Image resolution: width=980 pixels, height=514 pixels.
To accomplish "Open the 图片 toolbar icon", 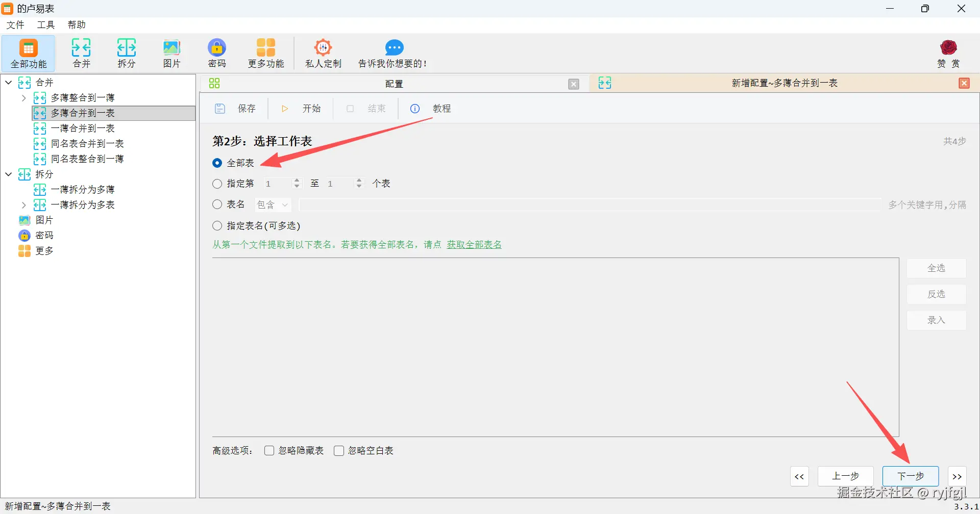I will (x=171, y=53).
